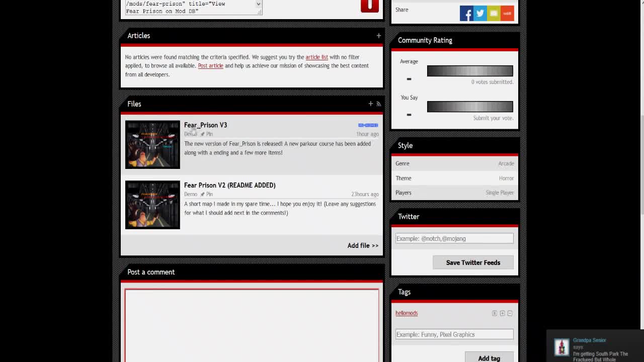This screenshot has height=362, width=644.
Task: Set rating on the You Say bar
Action: (469, 107)
